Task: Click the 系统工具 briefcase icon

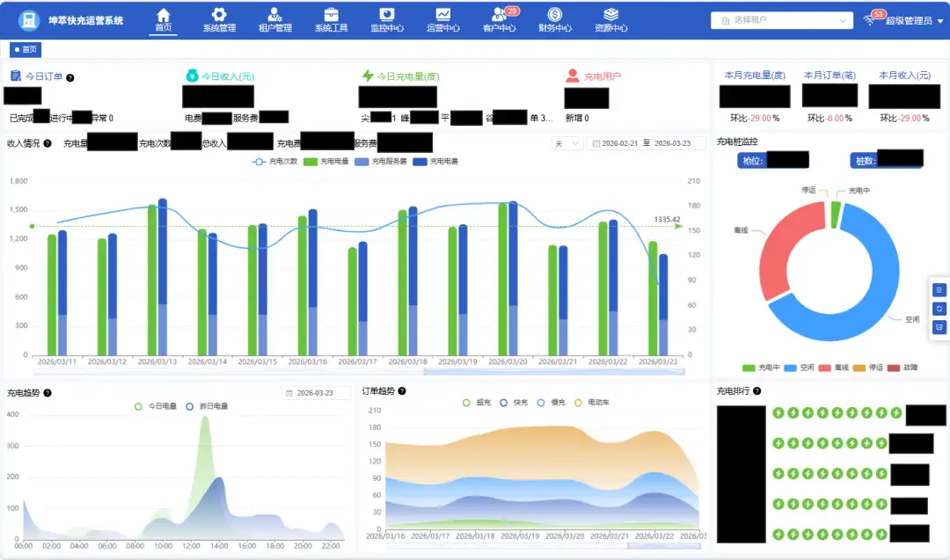Action: tap(332, 15)
